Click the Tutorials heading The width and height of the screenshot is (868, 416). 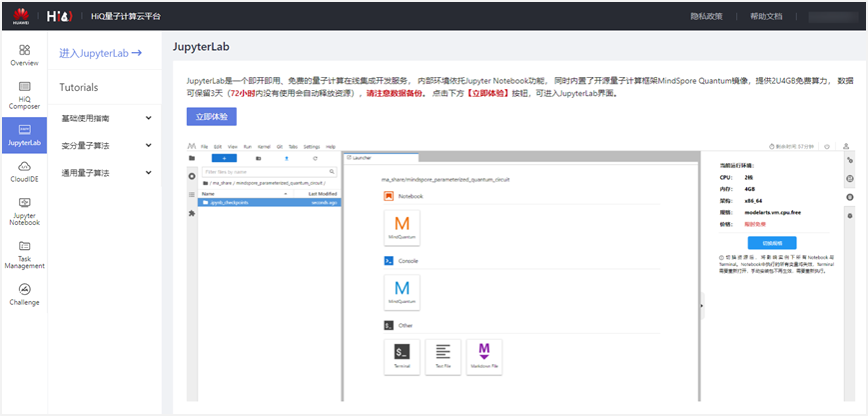click(79, 88)
